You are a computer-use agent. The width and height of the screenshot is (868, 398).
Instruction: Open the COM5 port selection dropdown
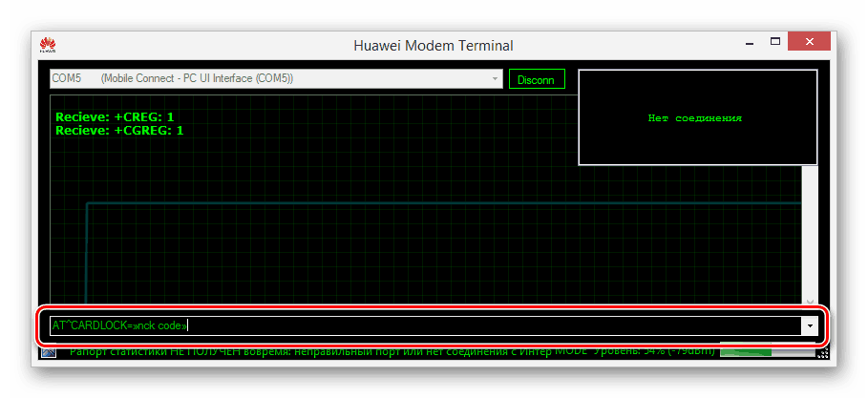click(x=276, y=78)
